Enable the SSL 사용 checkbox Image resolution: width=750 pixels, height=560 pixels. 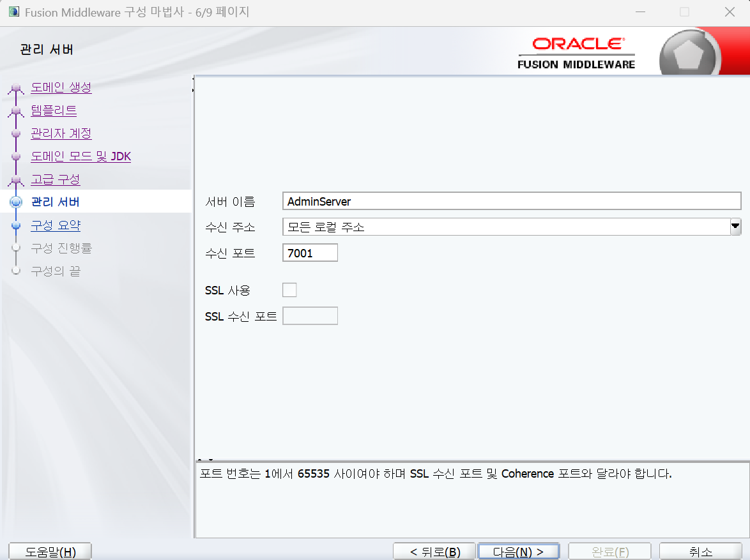pyautogui.click(x=289, y=290)
